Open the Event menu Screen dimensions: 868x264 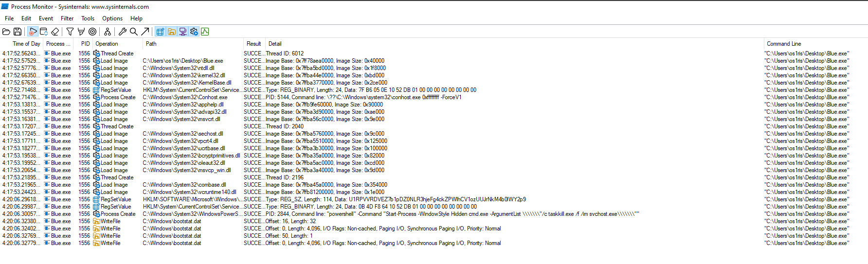click(x=46, y=18)
